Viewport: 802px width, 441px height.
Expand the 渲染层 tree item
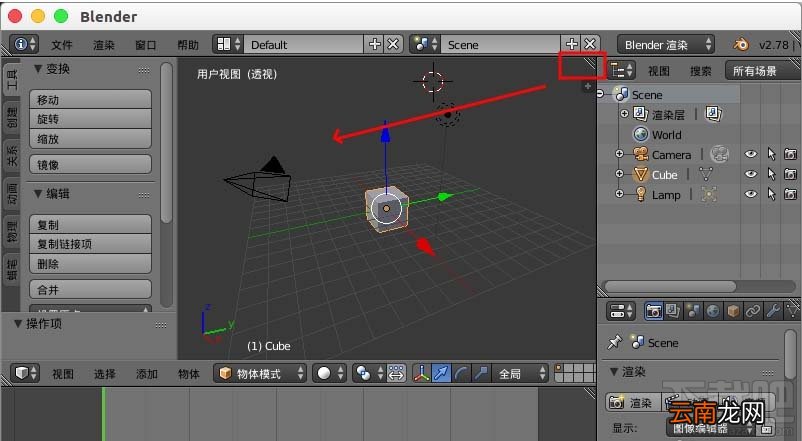point(624,114)
